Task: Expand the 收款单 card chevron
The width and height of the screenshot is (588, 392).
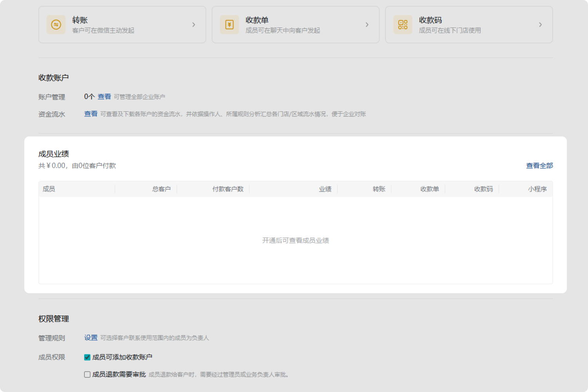Action: coord(367,25)
